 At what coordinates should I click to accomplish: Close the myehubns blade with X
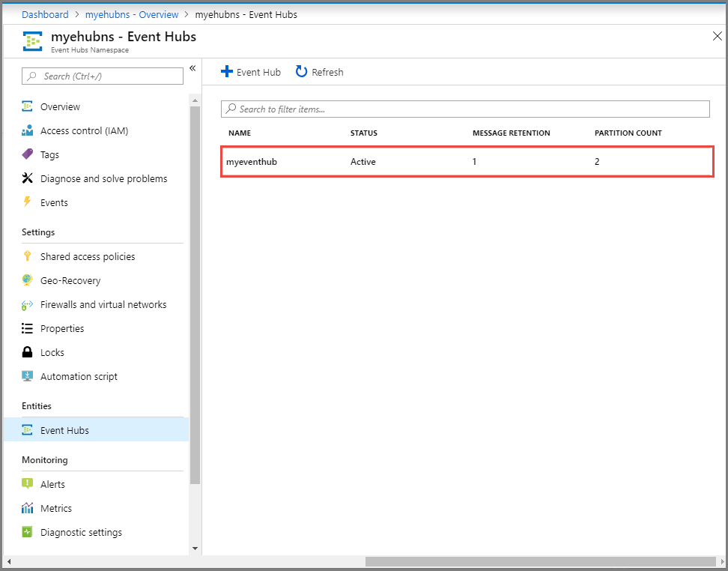718,36
